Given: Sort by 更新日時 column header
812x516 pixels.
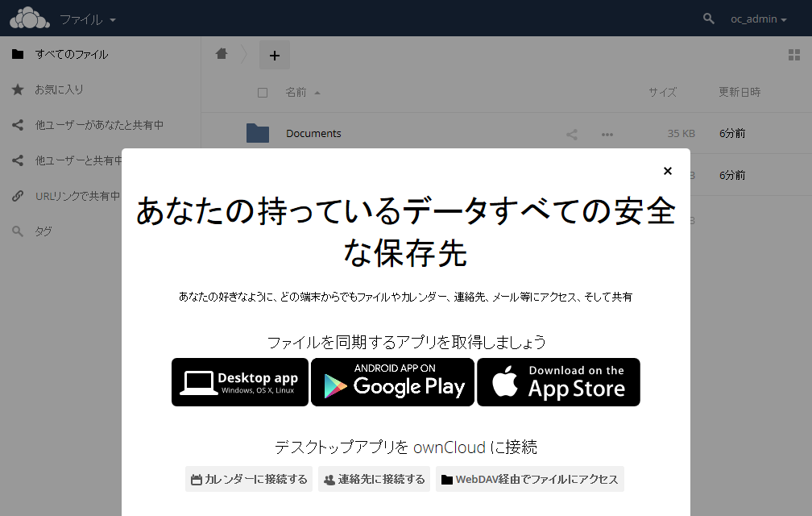Looking at the screenshot, I should (739, 92).
